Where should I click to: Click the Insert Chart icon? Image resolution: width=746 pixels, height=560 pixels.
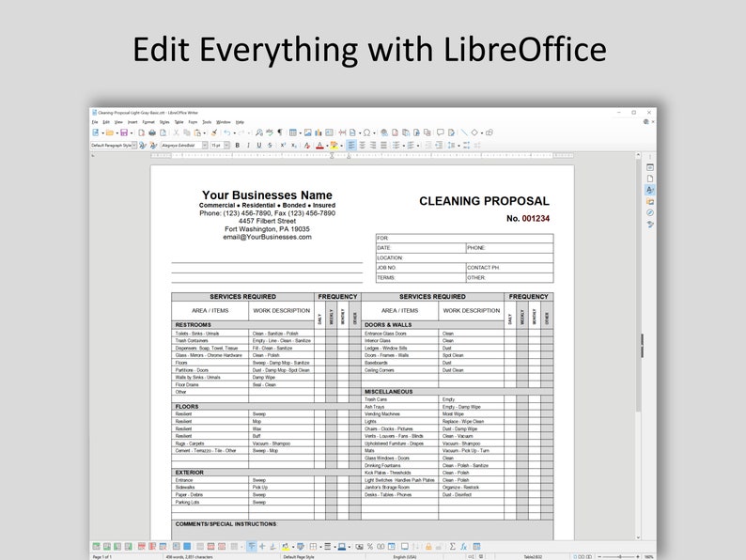(319, 132)
